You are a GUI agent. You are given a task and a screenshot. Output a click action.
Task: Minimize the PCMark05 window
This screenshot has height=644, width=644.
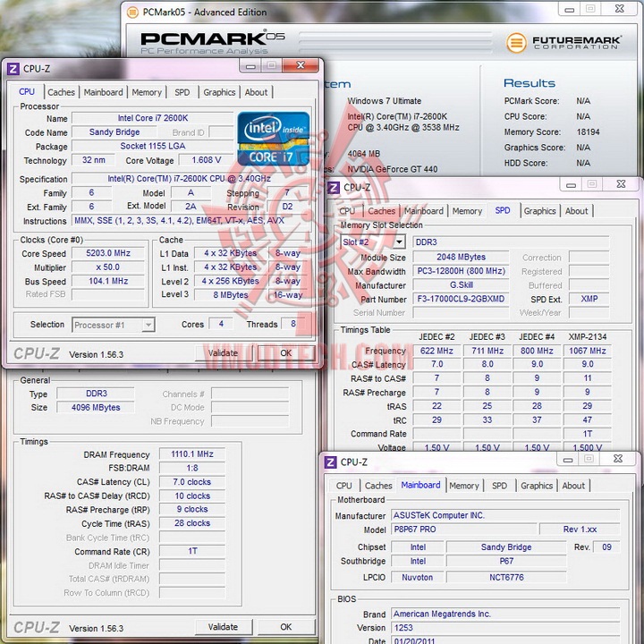coord(570,9)
